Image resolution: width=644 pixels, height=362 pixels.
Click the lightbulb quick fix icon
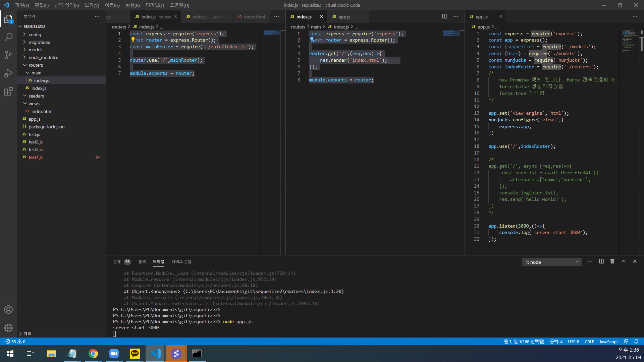pos(133,39)
